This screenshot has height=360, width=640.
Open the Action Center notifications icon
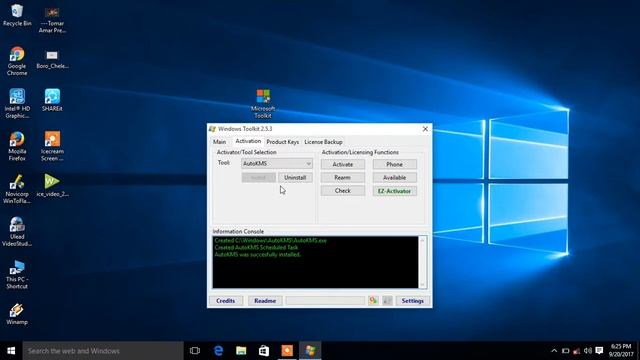[x=599, y=351]
